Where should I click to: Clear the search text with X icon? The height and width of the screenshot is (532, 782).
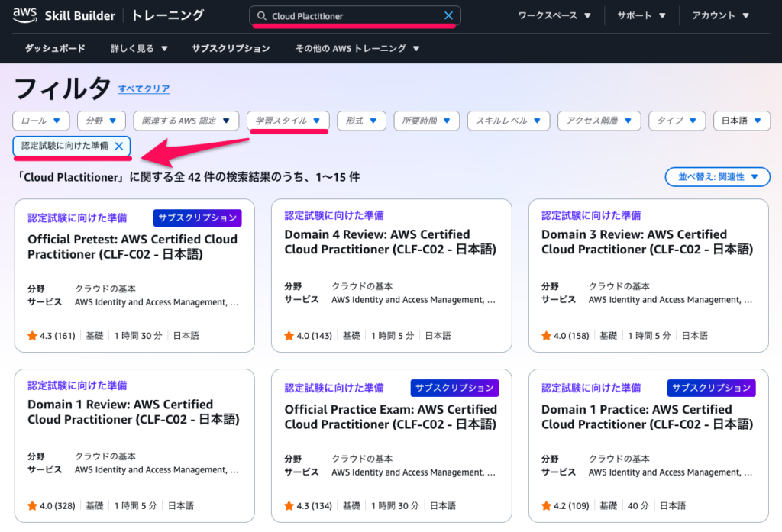point(448,16)
